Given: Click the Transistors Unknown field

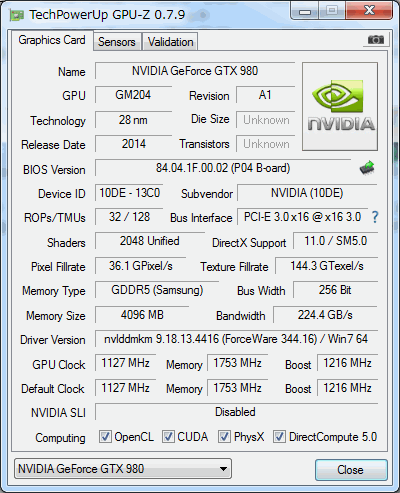Looking at the screenshot, I should point(266,144).
